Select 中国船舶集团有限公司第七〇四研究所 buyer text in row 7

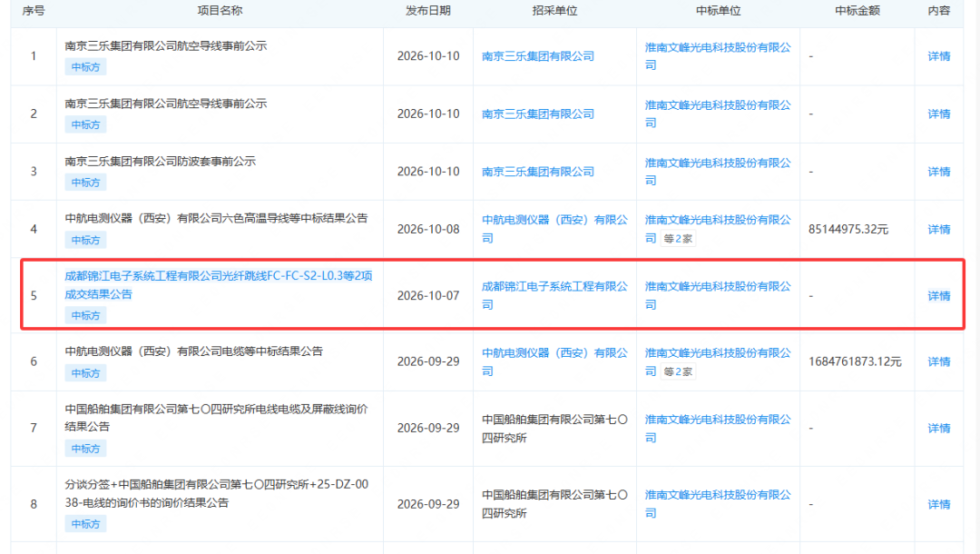point(554,429)
